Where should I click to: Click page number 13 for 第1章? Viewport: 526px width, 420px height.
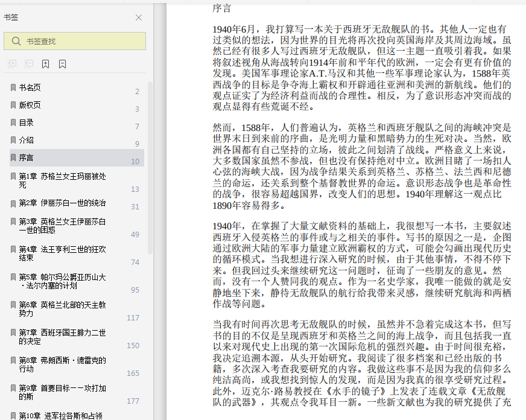(x=135, y=189)
